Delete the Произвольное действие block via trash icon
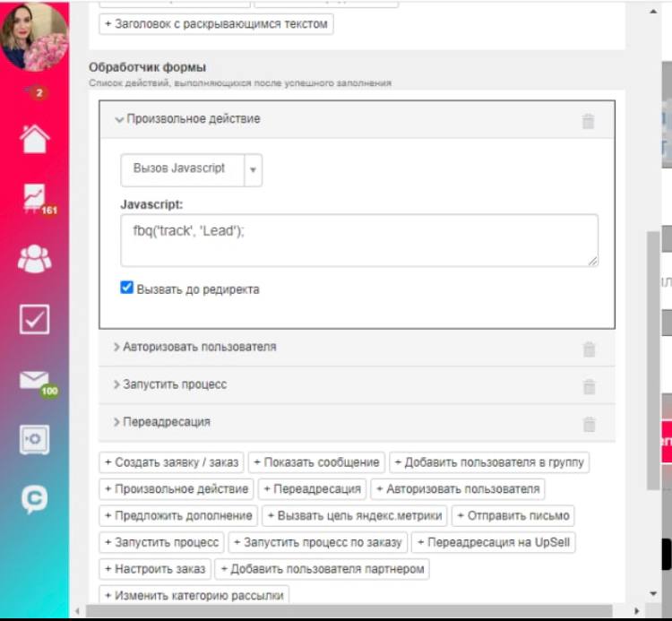Image resolution: width=672 pixels, height=621 pixels. point(588,121)
